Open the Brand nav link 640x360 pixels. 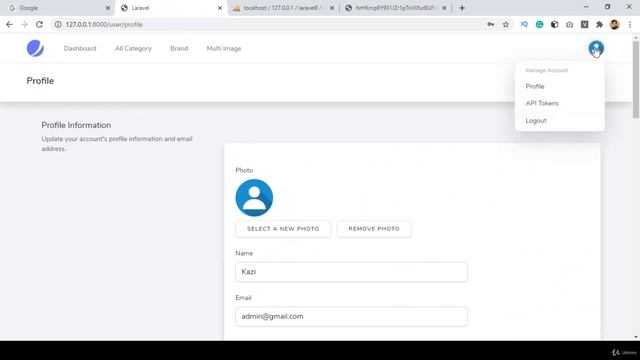point(179,48)
